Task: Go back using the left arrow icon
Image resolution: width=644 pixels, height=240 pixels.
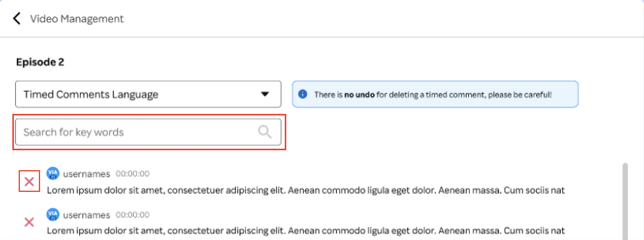Action: (17, 18)
